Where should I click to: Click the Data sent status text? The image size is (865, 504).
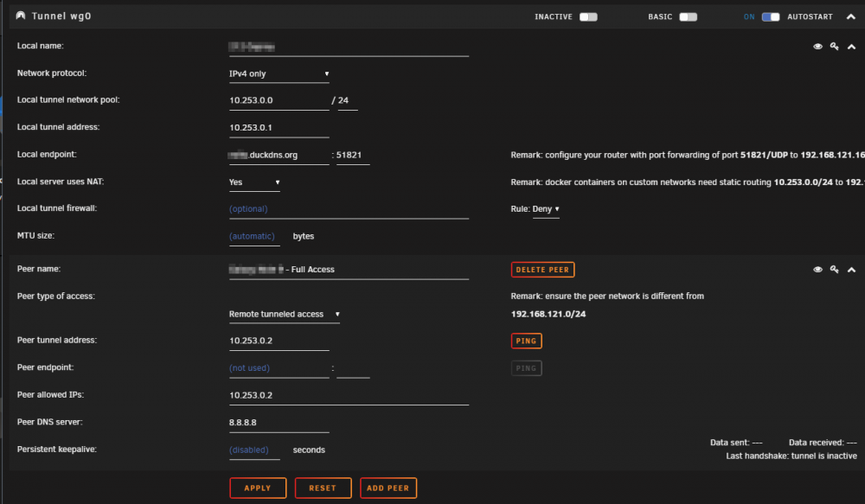pos(736,443)
